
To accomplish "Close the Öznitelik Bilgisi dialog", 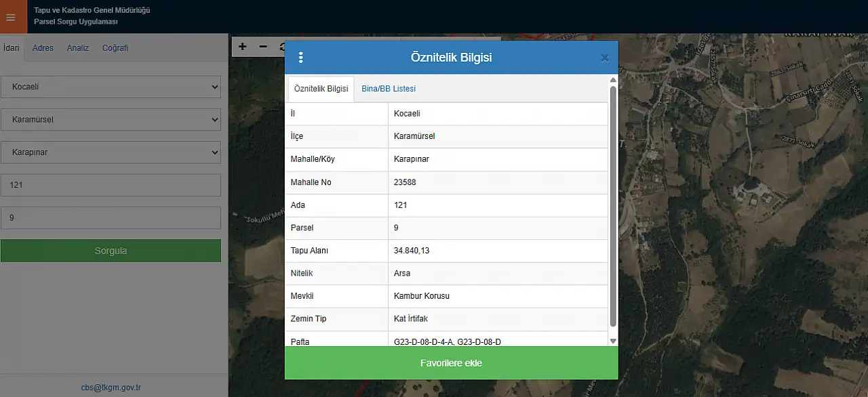I will (605, 58).
